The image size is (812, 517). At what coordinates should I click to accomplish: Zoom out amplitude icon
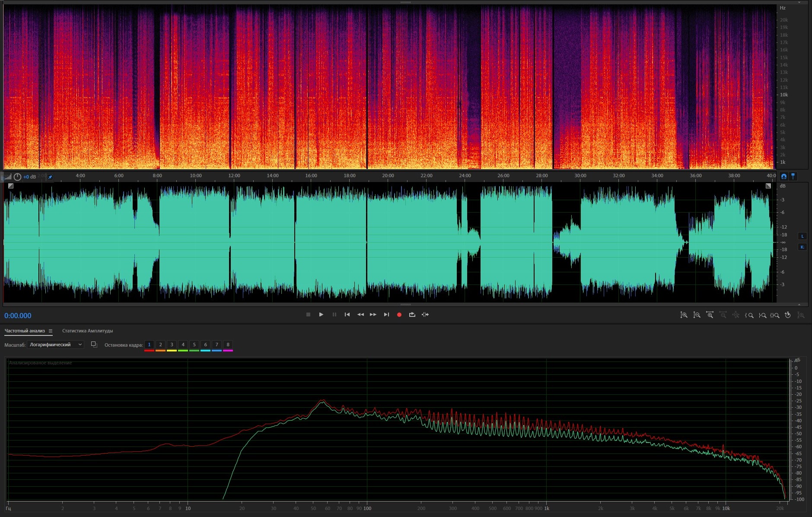(697, 315)
